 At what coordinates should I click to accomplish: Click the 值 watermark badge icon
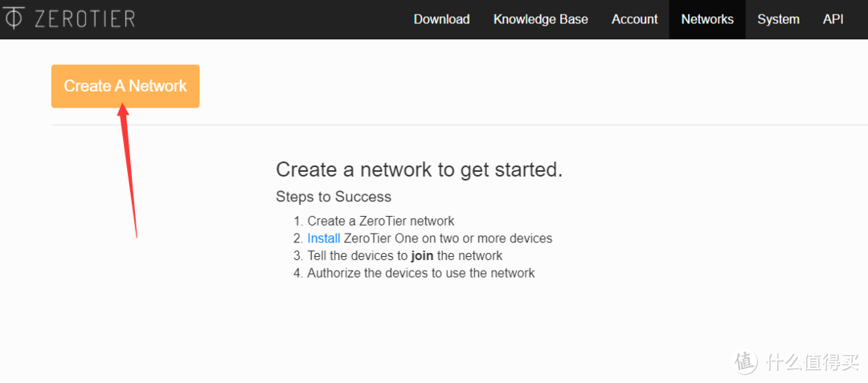tap(746, 362)
